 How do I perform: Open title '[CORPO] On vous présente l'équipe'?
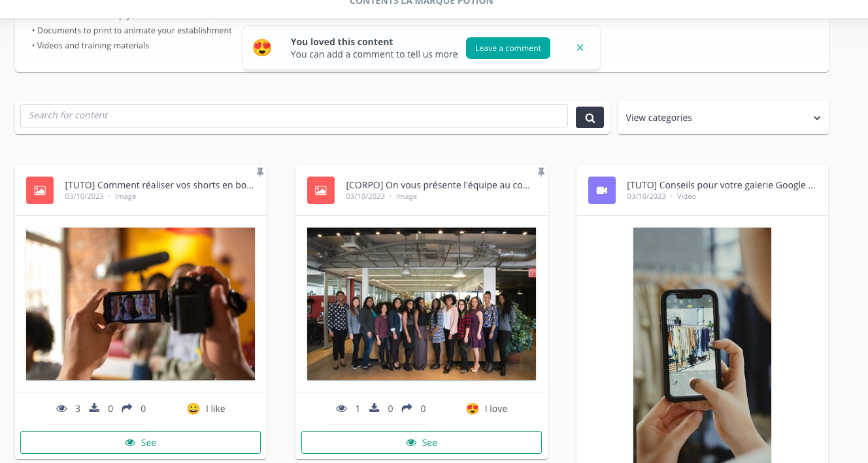(438, 185)
